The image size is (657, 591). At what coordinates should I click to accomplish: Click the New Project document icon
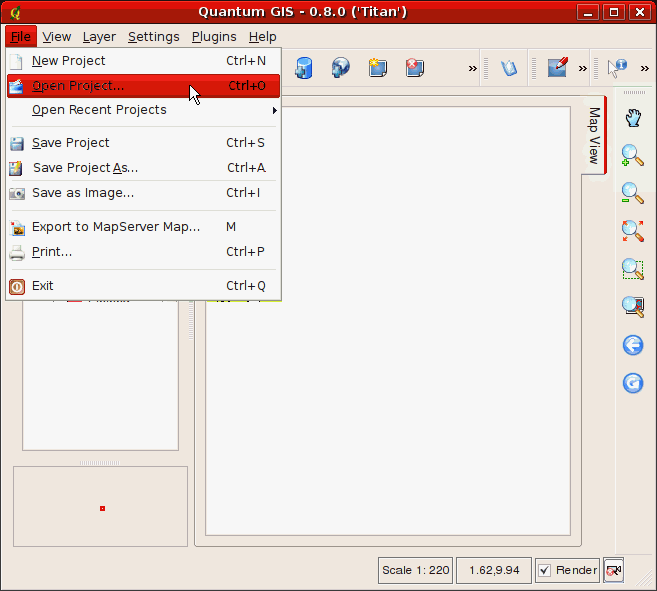pyautogui.click(x=16, y=62)
